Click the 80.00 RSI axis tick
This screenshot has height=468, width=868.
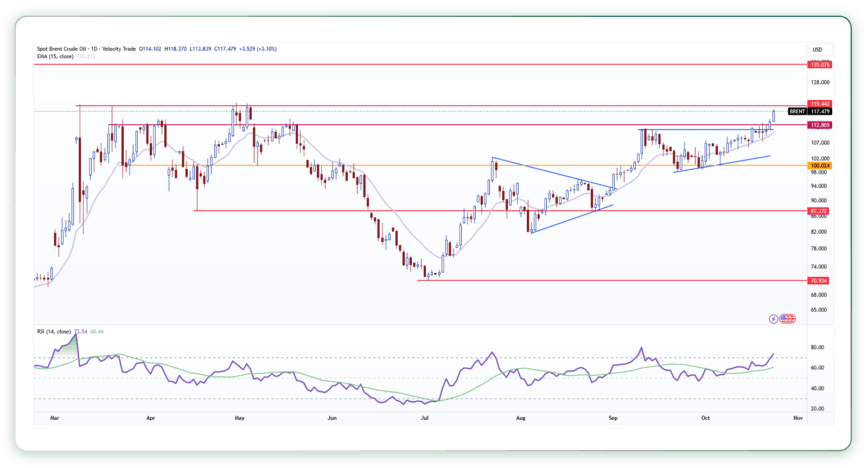coord(818,348)
